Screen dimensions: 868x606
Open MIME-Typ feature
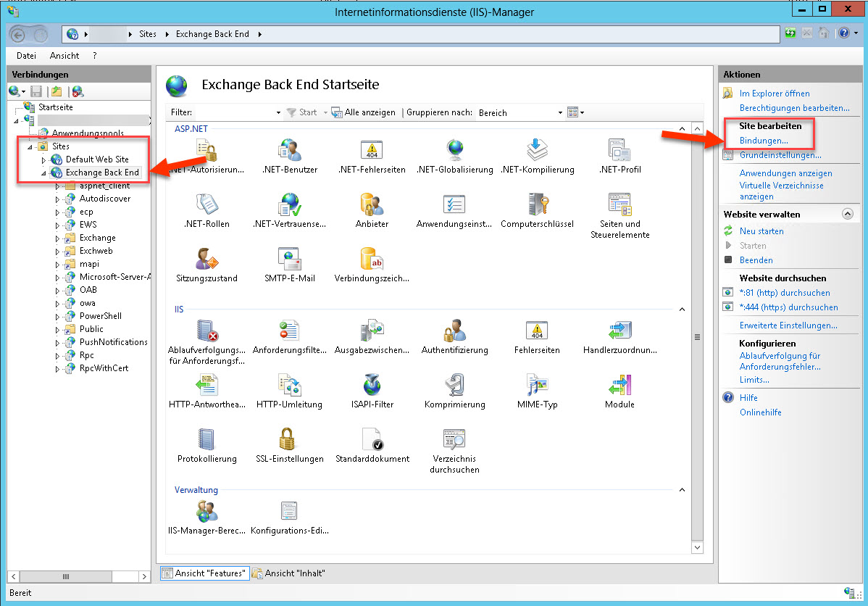537,391
